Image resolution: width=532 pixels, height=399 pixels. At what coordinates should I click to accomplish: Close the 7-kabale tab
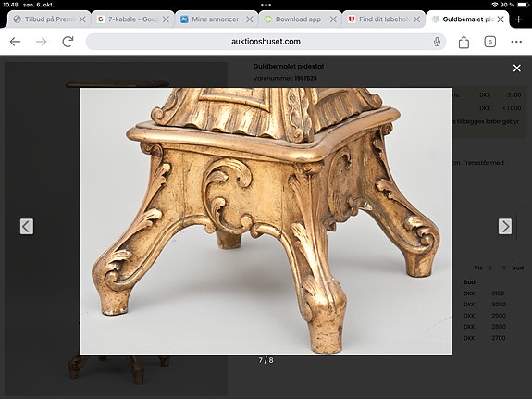coord(166,19)
